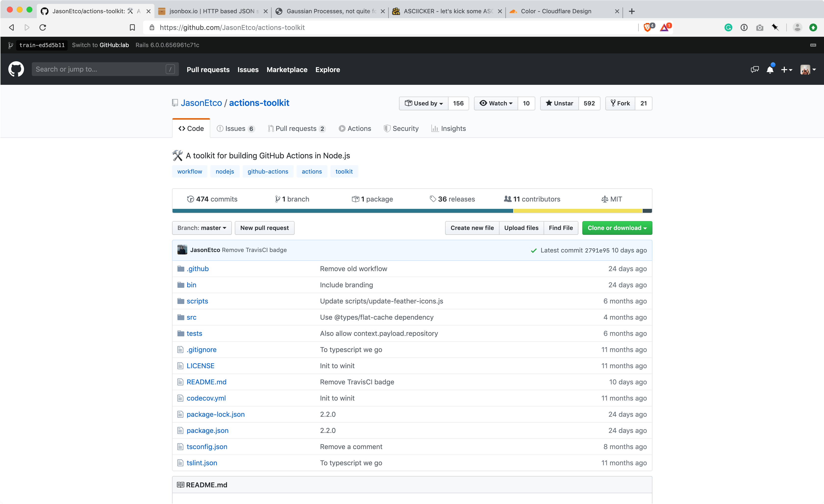Expand the Branch: master selector
The width and height of the screenshot is (824, 504).
(x=202, y=228)
